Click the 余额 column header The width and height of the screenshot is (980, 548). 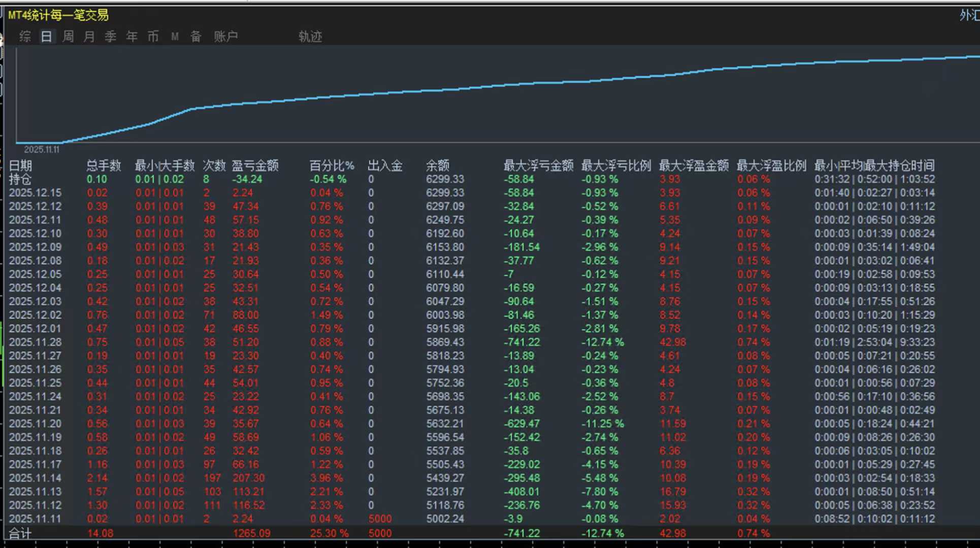[x=437, y=165]
